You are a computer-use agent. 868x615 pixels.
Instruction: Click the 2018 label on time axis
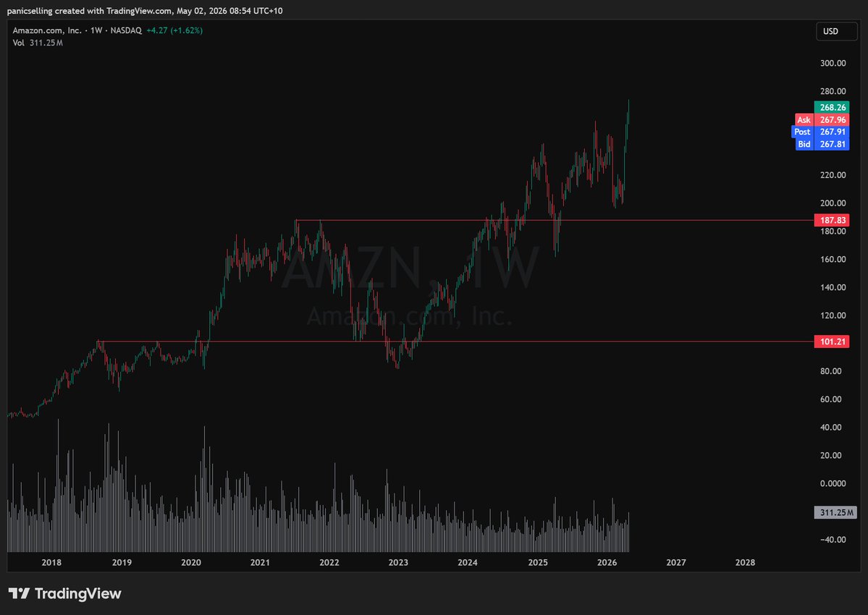click(51, 562)
